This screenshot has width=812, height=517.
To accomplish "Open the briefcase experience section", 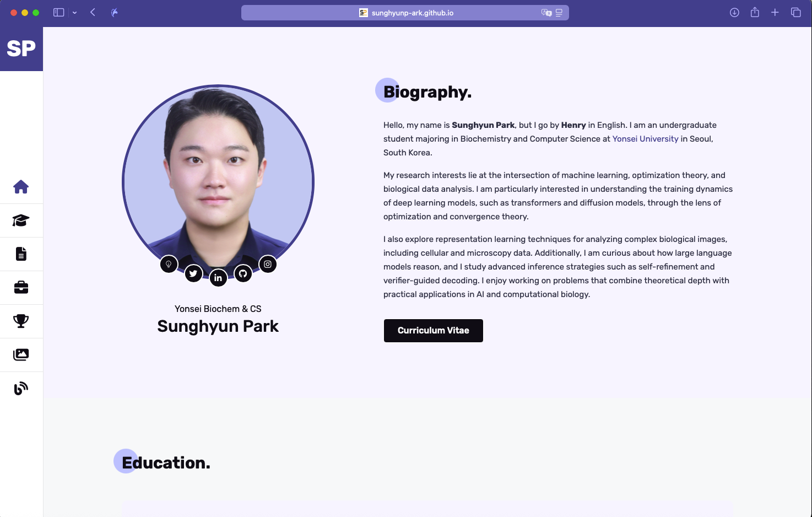I will [21, 288].
